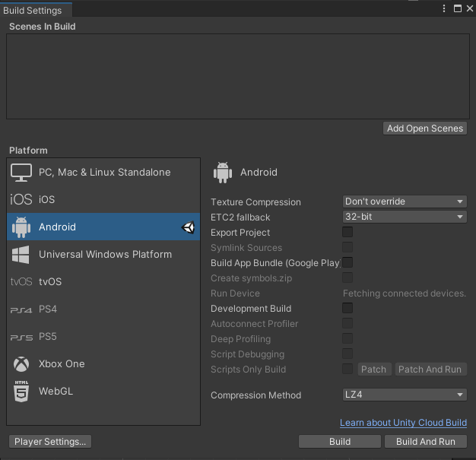Click the Platform heading

point(28,151)
